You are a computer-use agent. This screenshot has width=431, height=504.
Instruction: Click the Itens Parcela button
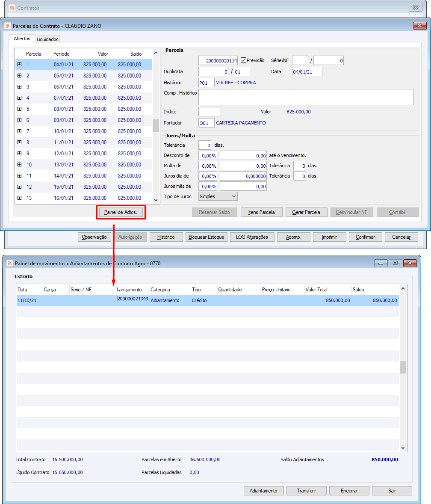pyautogui.click(x=261, y=212)
